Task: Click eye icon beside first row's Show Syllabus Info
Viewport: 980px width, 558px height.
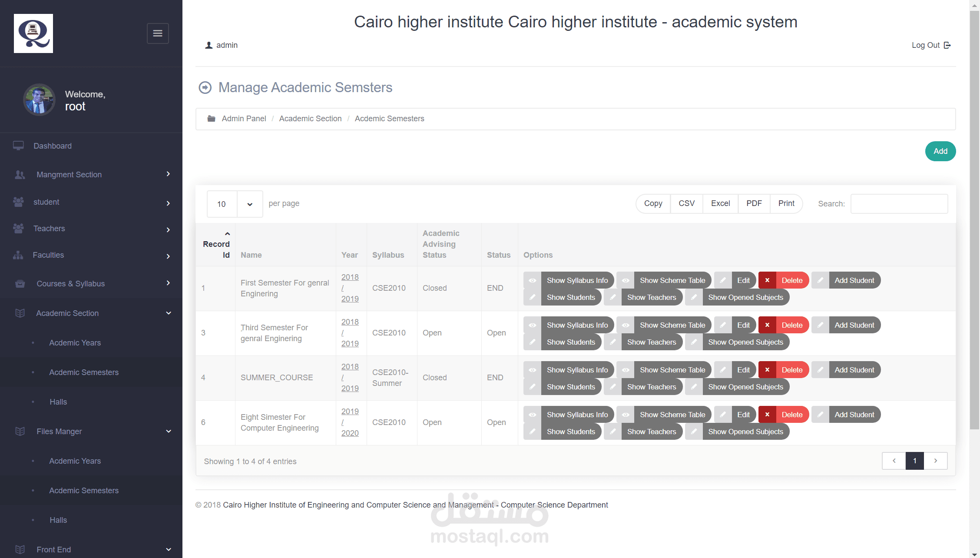Action: point(532,280)
